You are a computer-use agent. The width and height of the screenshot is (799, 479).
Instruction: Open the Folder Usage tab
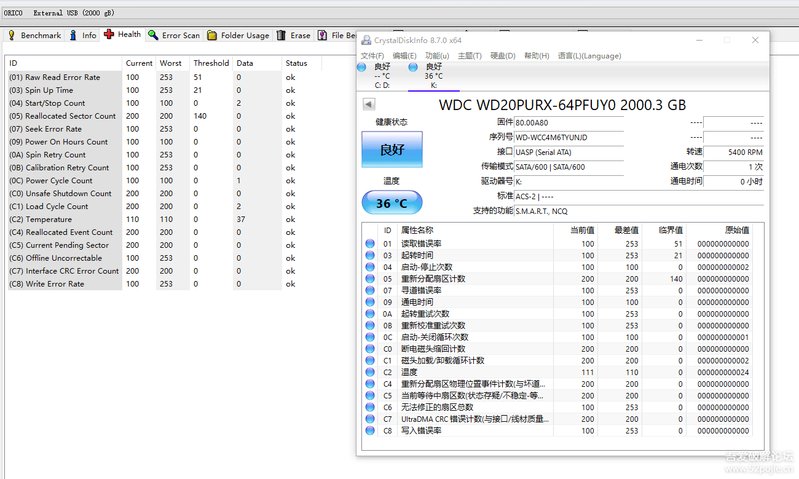(238, 35)
